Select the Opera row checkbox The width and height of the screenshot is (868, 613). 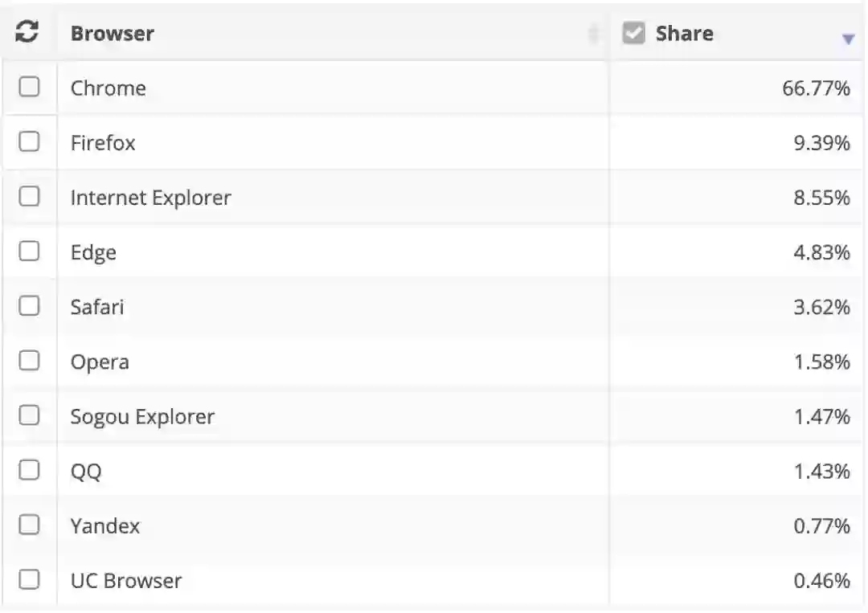(29, 361)
